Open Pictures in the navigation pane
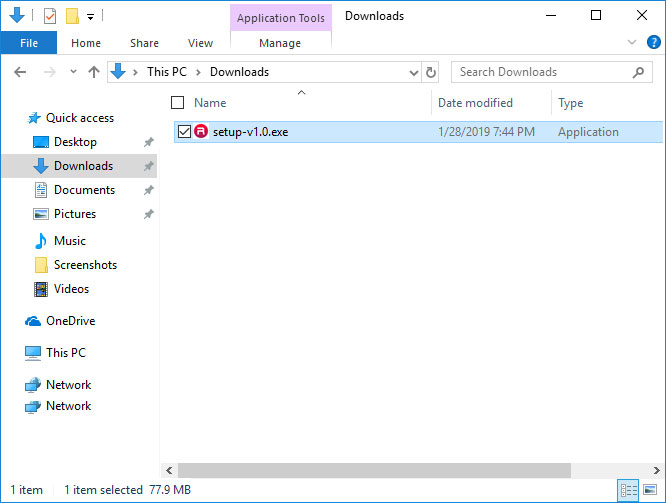Viewport: 666px width, 503px height. [75, 214]
